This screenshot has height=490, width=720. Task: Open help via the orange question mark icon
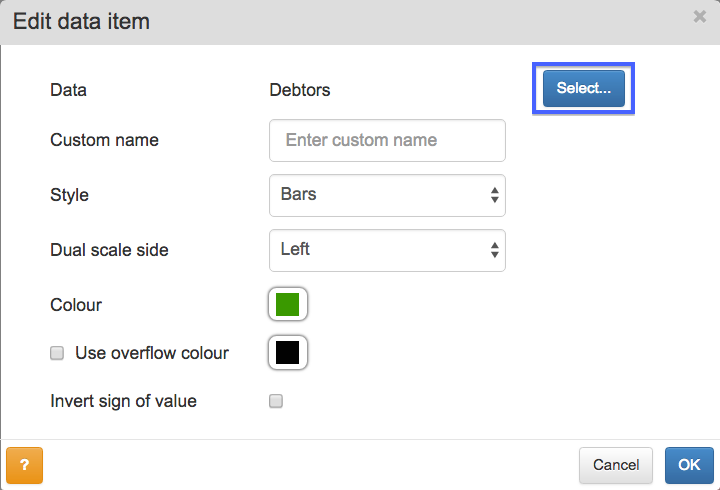24,465
